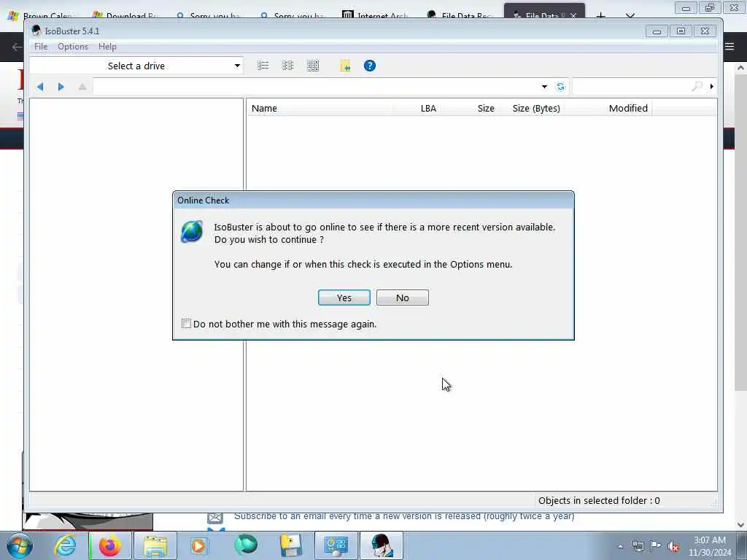747x560 pixels.
Task: Switch to Firefox in the taskbar
Action: 110,545
